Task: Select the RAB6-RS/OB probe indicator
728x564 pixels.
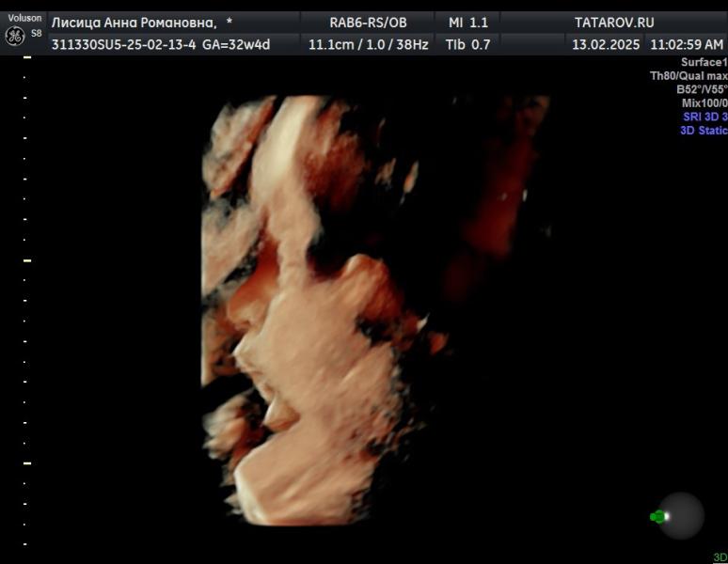Action: 368,23
